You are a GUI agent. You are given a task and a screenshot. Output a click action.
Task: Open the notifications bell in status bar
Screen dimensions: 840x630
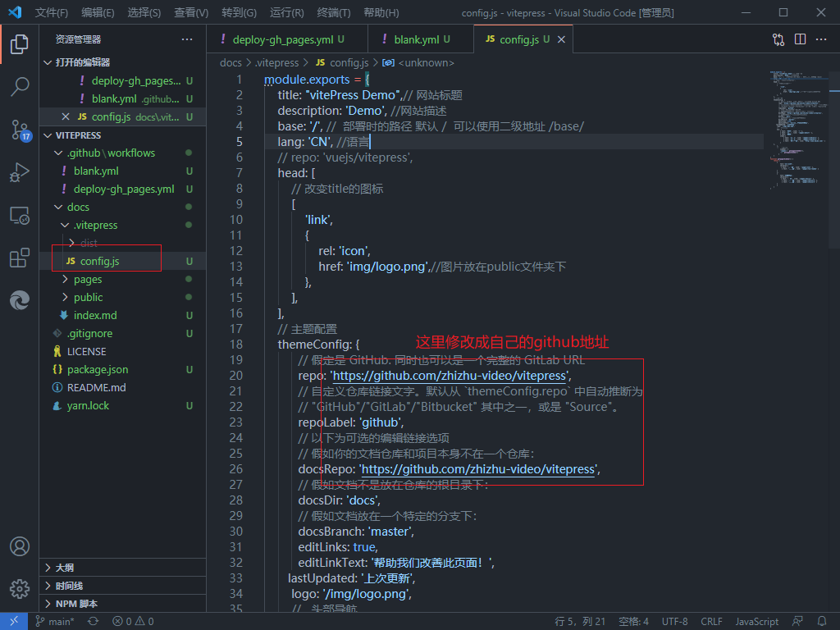tap(822, 622)
